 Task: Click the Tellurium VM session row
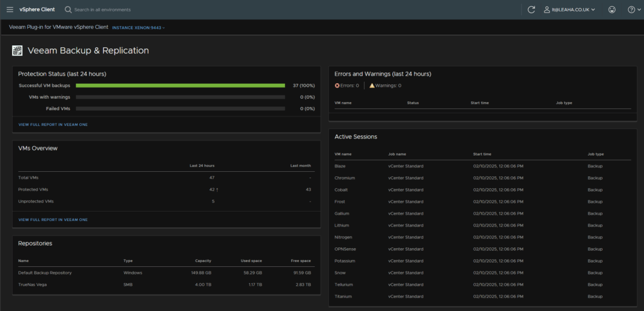[482, 285]
